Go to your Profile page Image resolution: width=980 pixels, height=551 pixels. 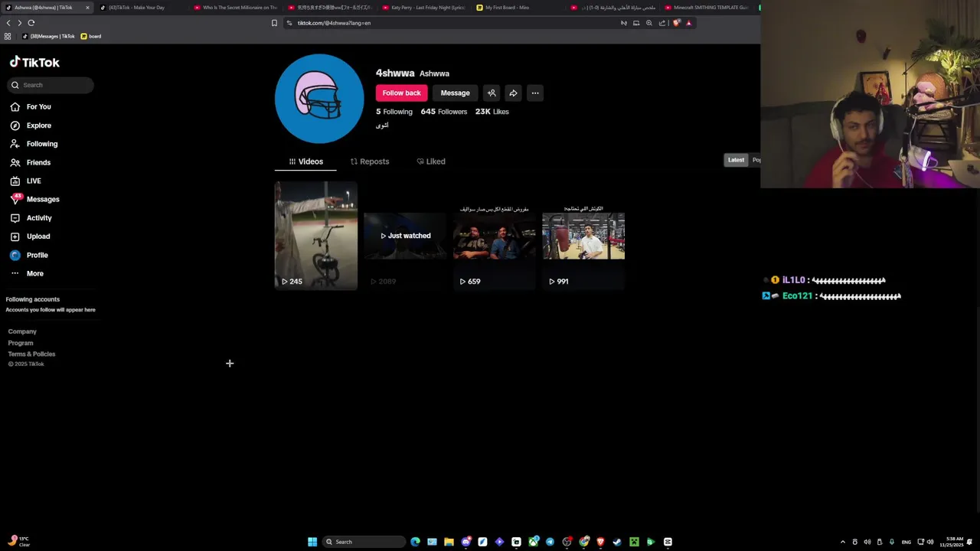29,255
